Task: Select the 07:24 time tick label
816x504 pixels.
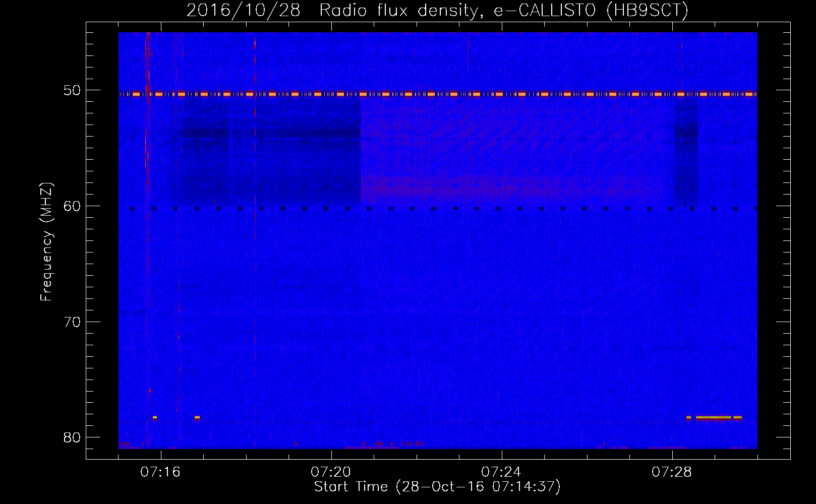Action: 501,472
